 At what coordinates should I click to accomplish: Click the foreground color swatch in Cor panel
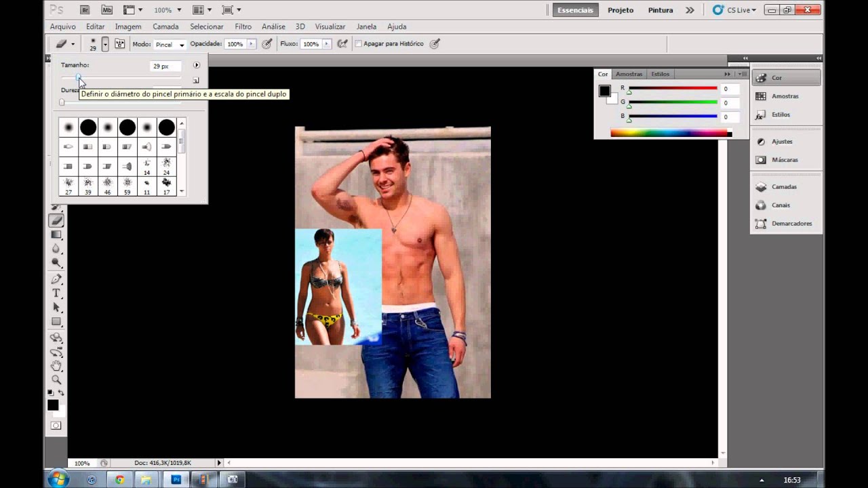pos(604,91)
